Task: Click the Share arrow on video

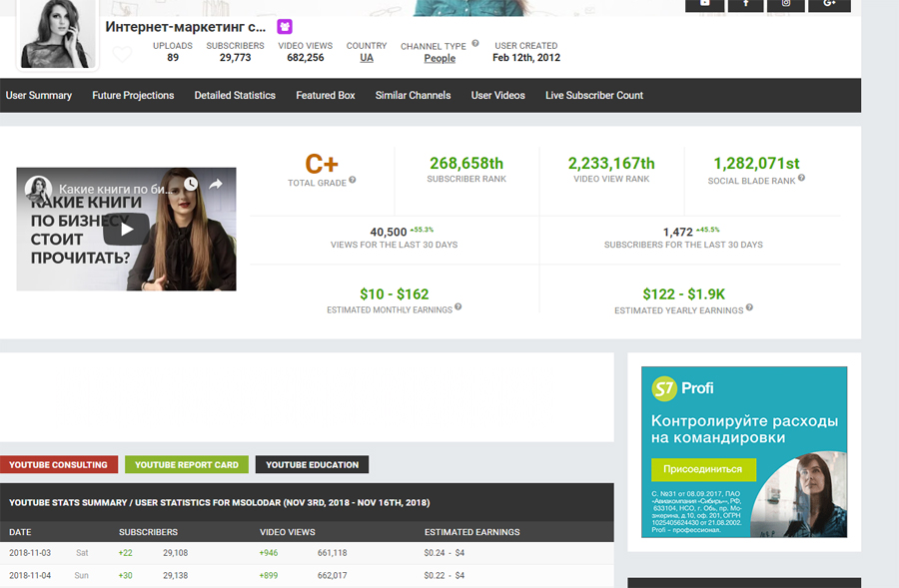Action: (216, 185)
